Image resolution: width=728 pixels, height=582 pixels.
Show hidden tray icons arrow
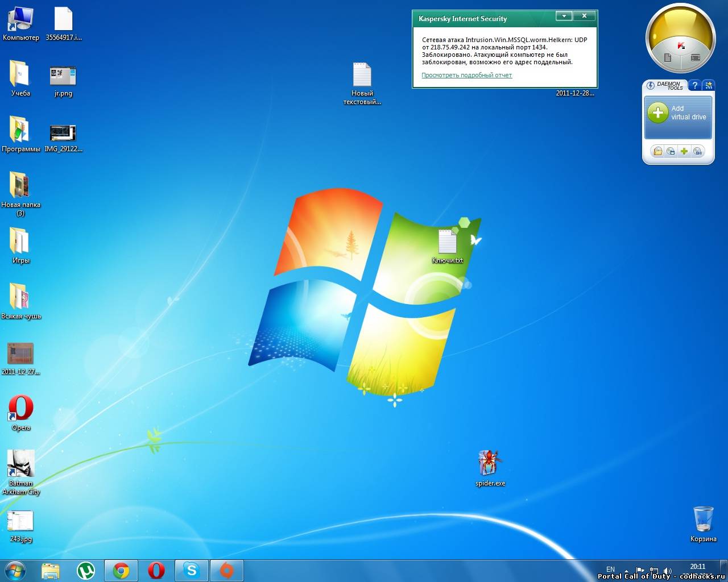point(627,571)
